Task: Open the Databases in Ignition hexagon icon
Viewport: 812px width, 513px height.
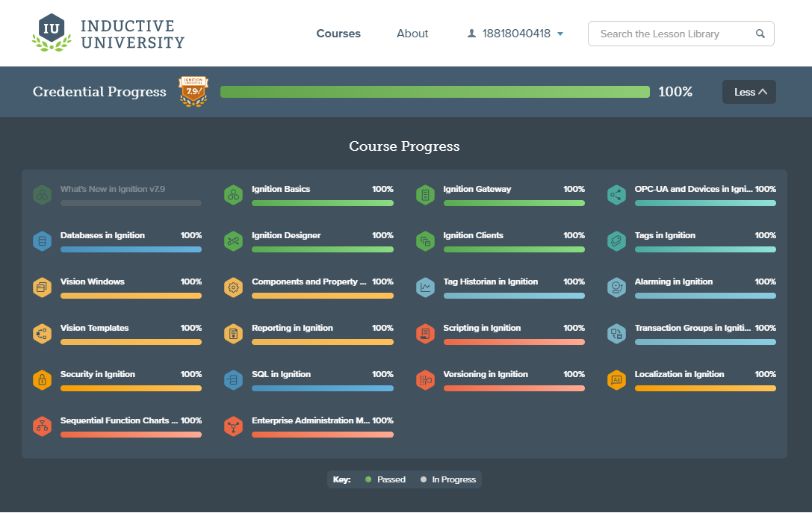Action: (x=42, y=241)
